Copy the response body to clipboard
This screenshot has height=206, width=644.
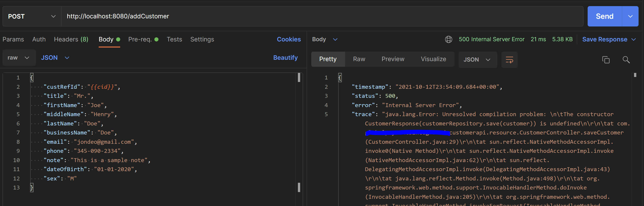tap(606, 60)
